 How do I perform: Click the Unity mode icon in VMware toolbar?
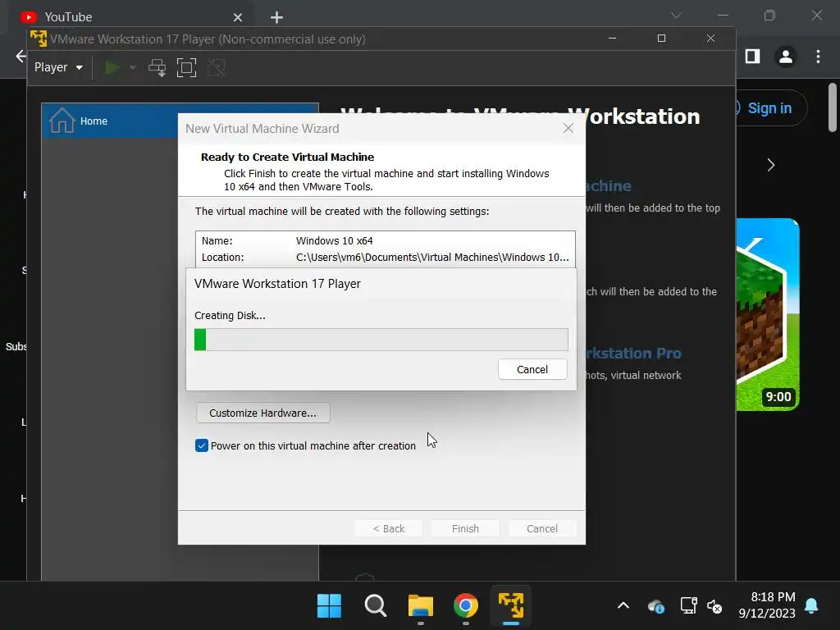click(x=216, y=67)
